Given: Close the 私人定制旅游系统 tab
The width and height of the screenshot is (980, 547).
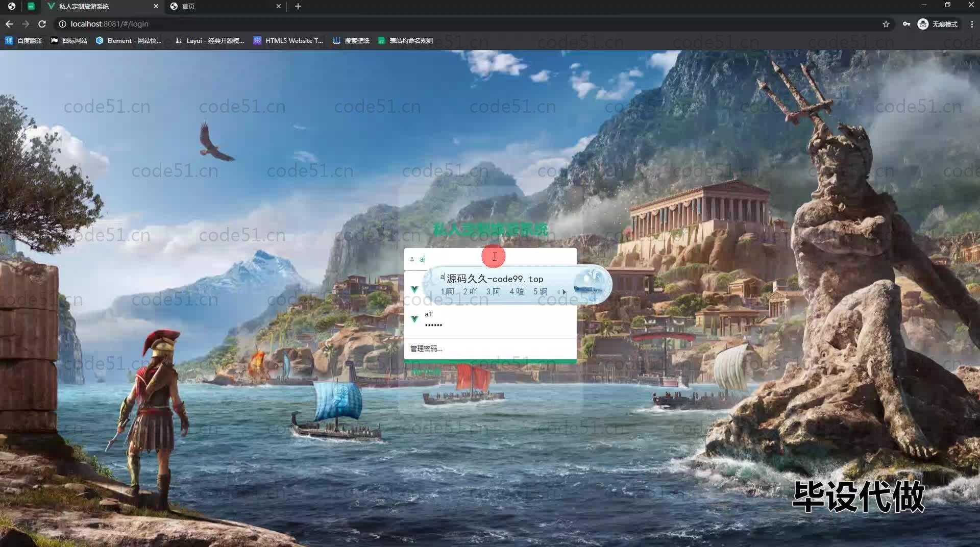Looking at the screenshot, I should tap(156, 6).
